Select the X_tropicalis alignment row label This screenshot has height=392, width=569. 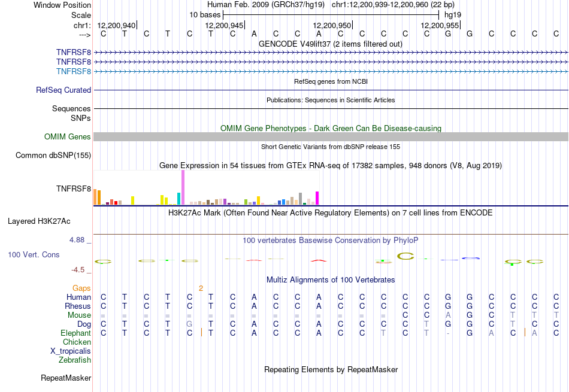[x=71, y=351]
